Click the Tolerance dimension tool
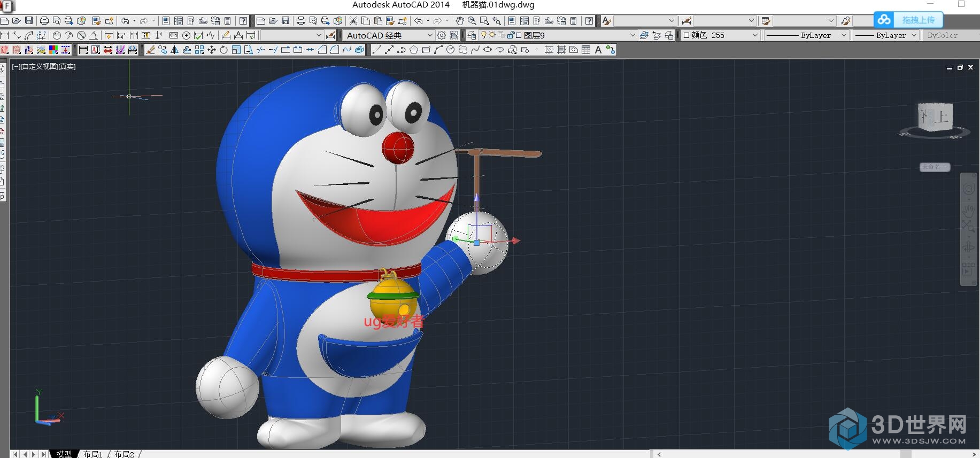This screenshot has width=980, height=458. click(174, 35)
